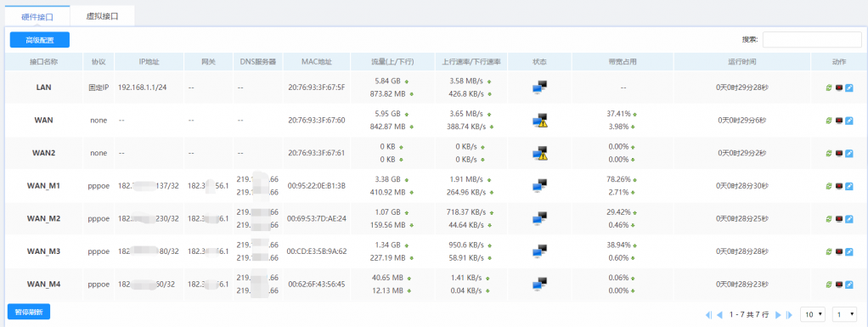Screen dimensions: 868x327
Task: Switch to the 虚拟接口 tab
Action: click(103, 17)
